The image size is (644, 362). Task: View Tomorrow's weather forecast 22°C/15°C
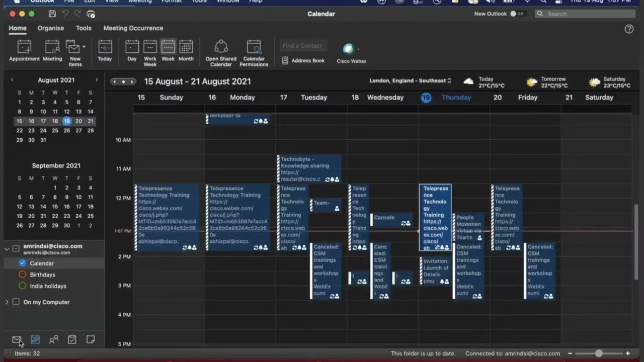coord(546,82)
